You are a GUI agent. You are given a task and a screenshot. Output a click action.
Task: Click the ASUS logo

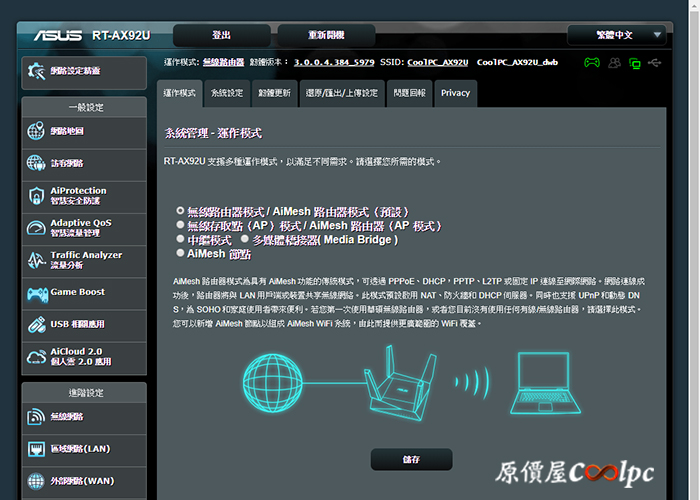[58, 35]
